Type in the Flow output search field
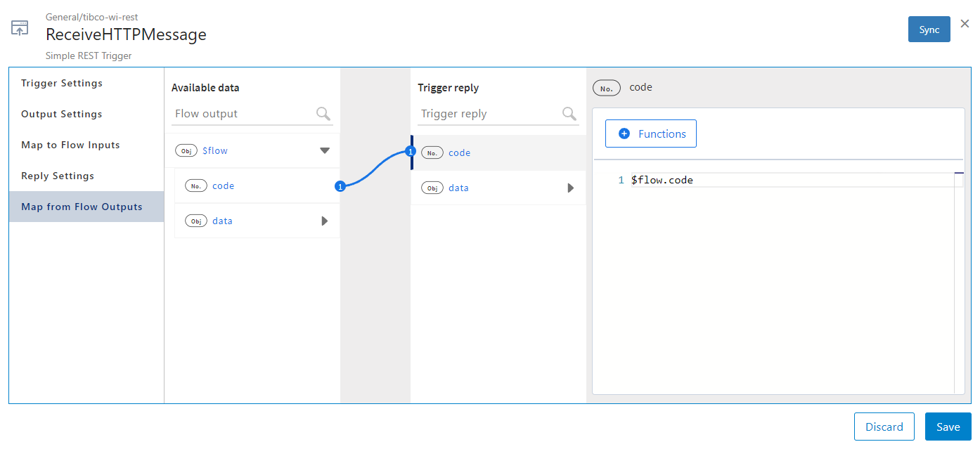The height and width of the screenshot is (449, 980). click(x=243, y=114)
